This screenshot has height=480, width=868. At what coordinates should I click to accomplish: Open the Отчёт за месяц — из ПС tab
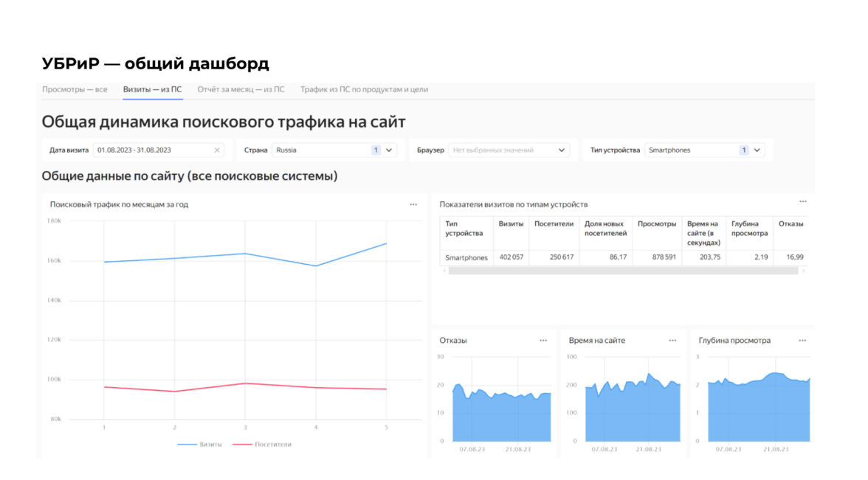tap(241, 89)
